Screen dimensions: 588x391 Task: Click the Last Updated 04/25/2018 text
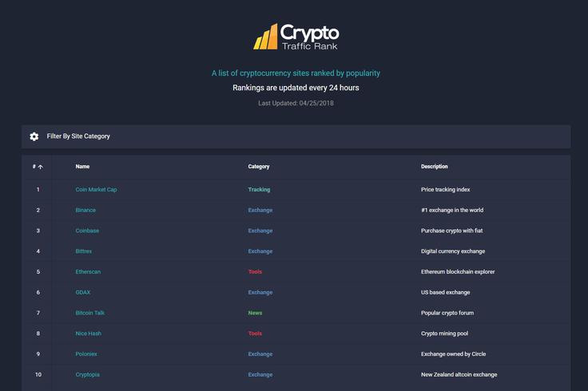(296, 103)
